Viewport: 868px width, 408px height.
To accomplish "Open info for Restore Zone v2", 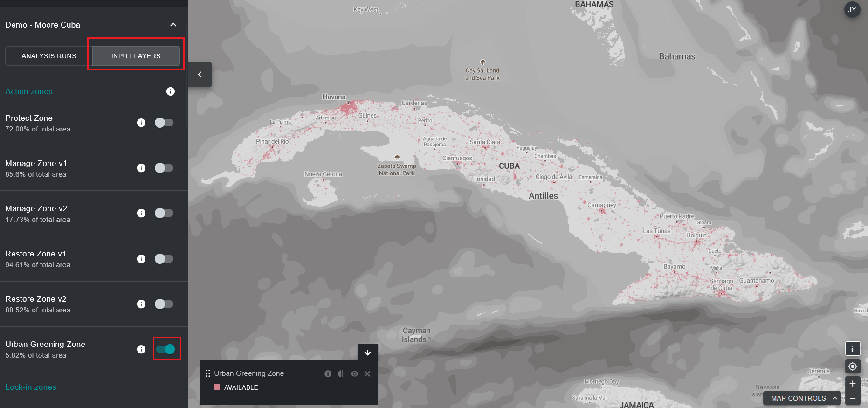I will click(x=141, y=304).
